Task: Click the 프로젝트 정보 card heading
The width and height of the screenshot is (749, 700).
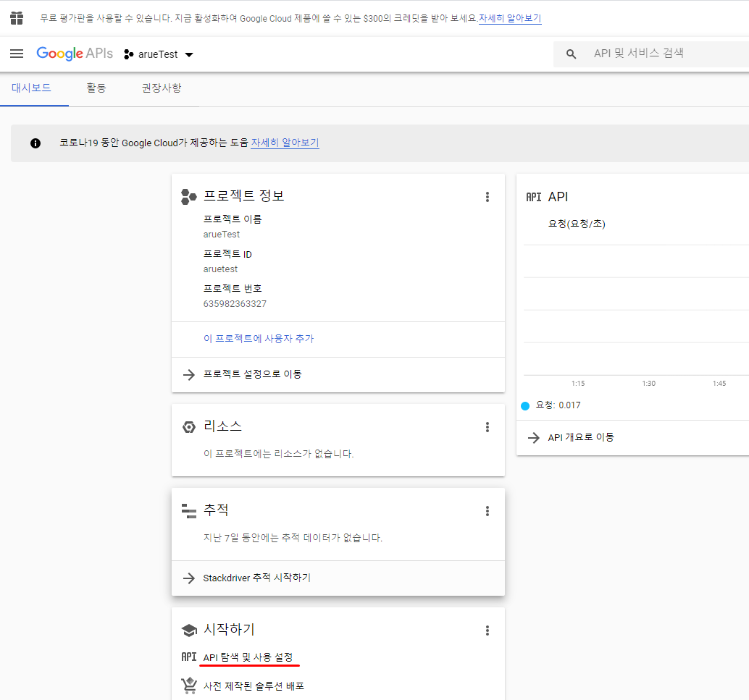Action: (x=243, y=195)
